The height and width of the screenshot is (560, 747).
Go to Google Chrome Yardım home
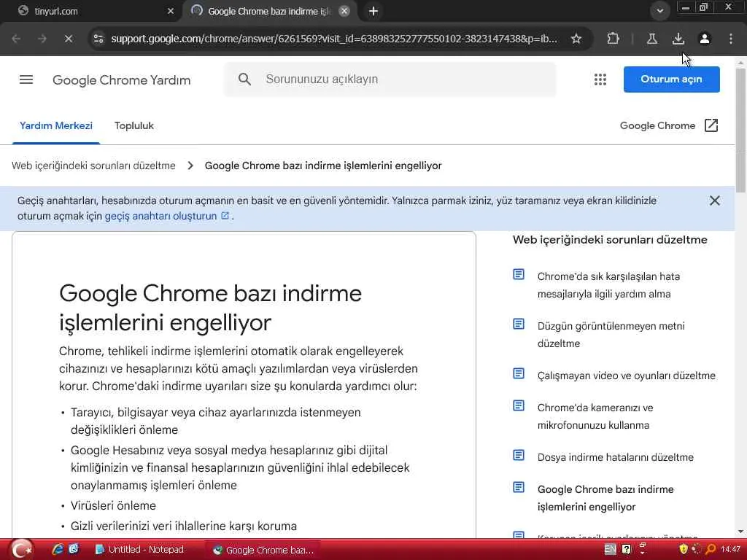pyautogui.click(x=122, y=80)
